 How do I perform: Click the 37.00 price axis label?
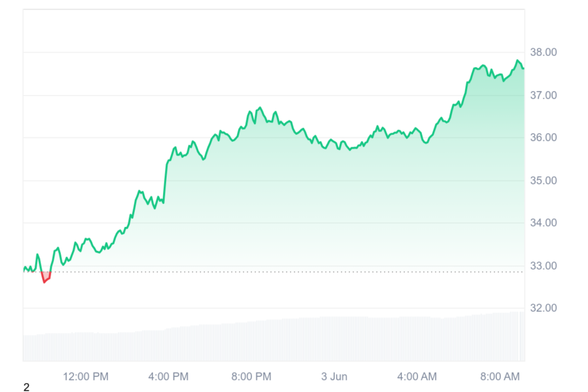pyautogui.click(x=543, y=95)
